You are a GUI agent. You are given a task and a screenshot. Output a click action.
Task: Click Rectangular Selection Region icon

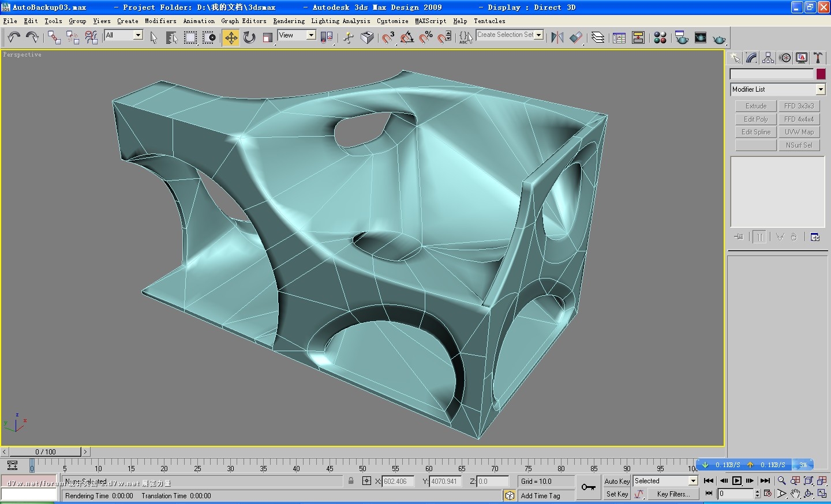tap(190, 37)
